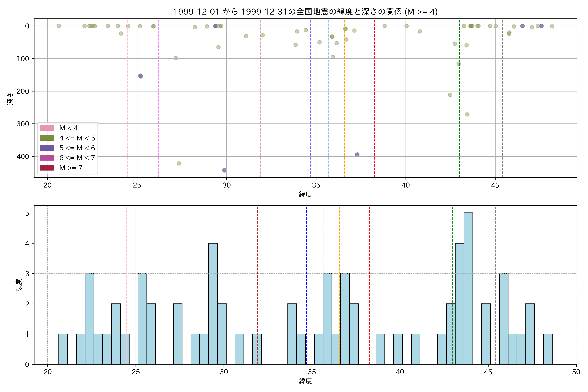Click the histogram bar of height 4 just below latitude 30
The height and width of the screenshot is (392, 588).
coord(213,303)
